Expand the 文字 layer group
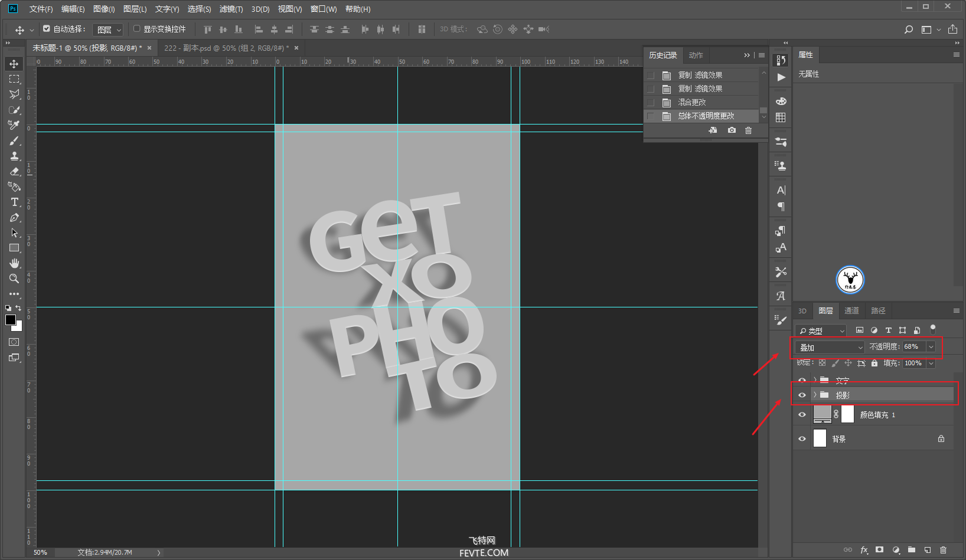 point(815,380)
